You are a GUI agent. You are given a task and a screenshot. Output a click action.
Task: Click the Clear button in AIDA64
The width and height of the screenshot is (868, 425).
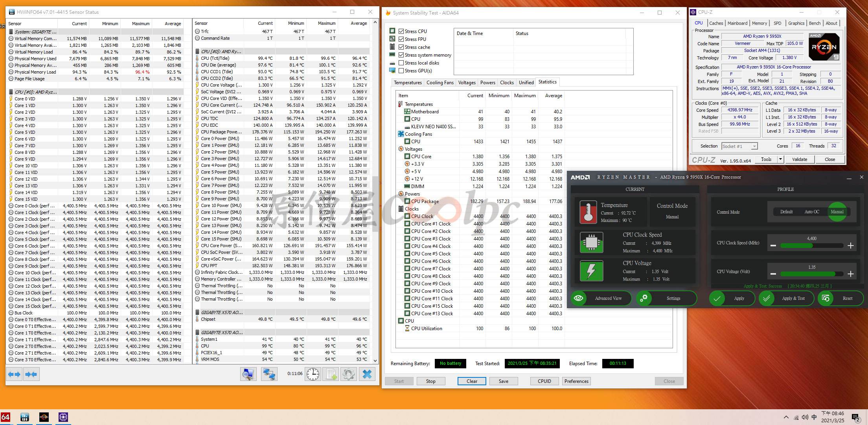[472, 381]
